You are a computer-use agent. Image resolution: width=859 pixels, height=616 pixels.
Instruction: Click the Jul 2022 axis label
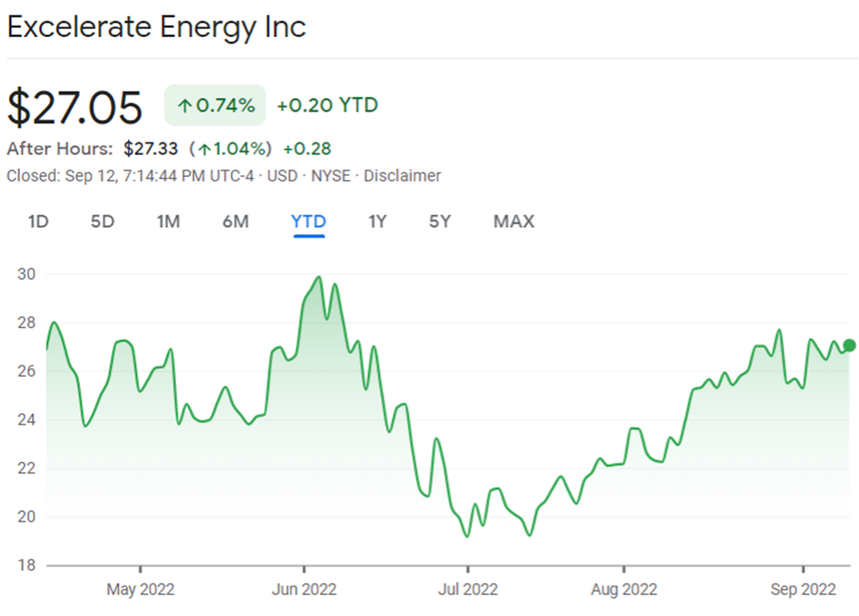[466, 590]
